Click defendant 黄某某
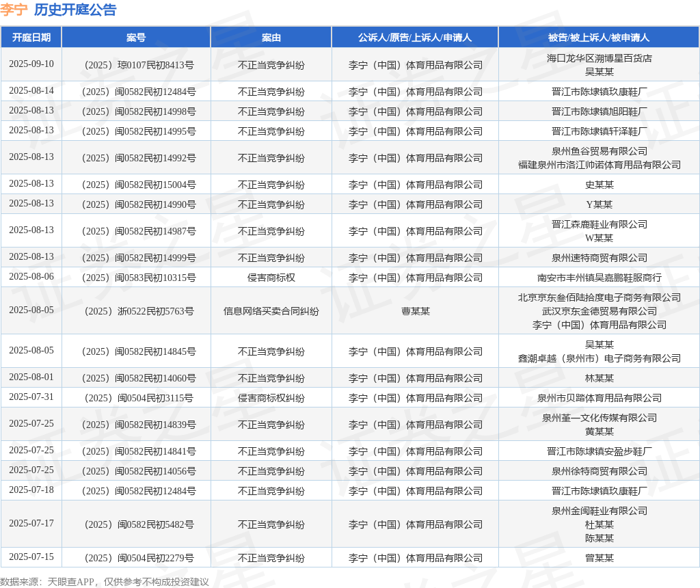This screenshot has height=588, width=700. (599, 431)
